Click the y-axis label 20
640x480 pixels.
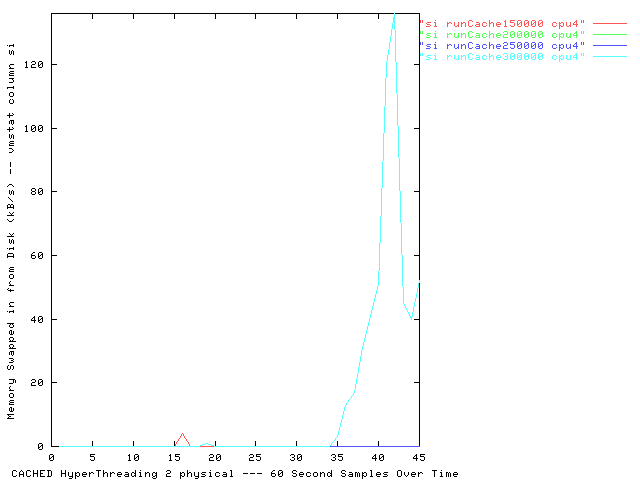pyautogui.click(x=37, y=382)
